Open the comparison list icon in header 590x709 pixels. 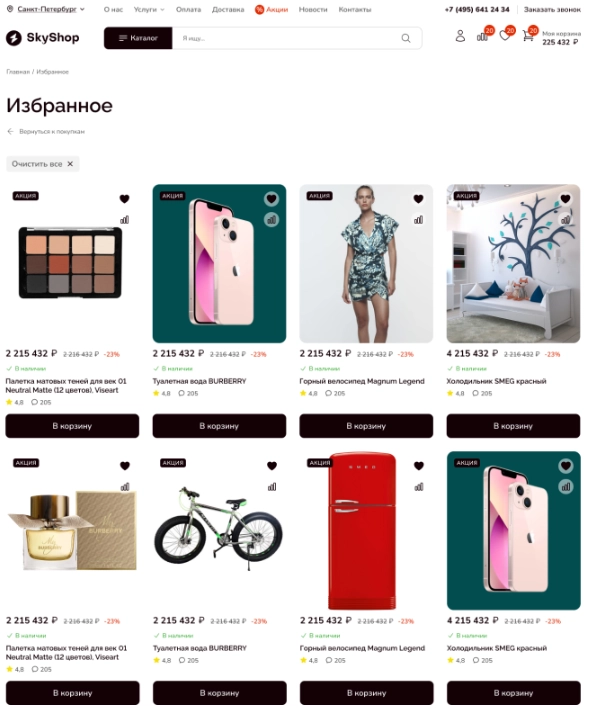[482, 37]
